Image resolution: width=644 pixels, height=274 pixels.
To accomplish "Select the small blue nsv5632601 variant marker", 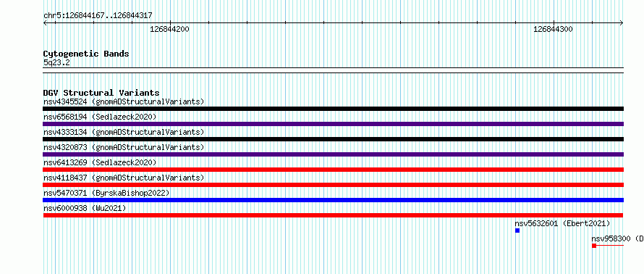I will pyautogui.click(x=517, y=231).
